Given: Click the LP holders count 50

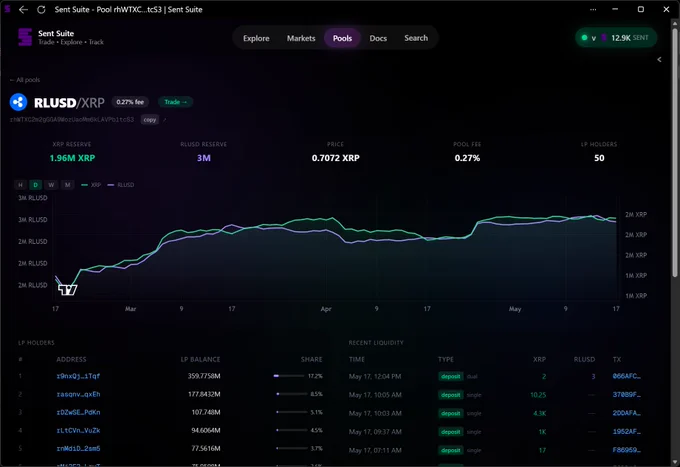Looking at the screenshot, I should (x=599, y=158).
